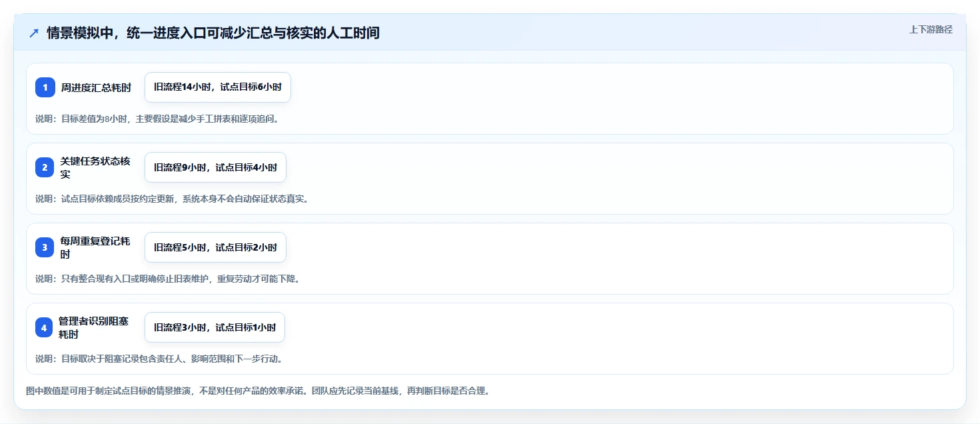Click the number 2 badge for 关键任务状态核实

tap(45, 167)
